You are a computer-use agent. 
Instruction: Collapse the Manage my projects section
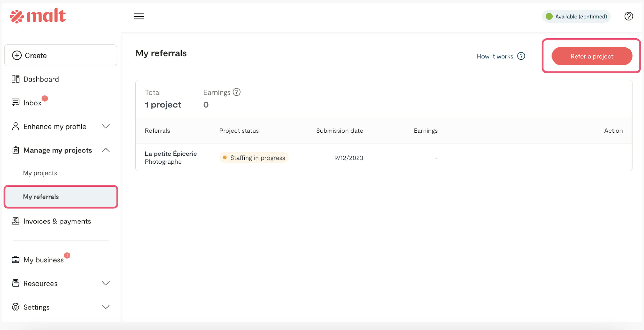(105, 150)
